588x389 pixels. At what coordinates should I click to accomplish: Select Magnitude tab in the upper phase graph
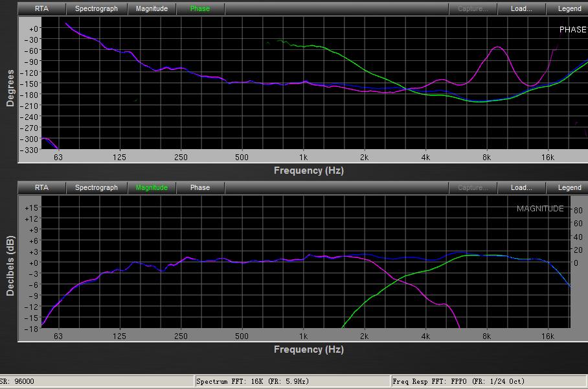[x=152, y=9]
